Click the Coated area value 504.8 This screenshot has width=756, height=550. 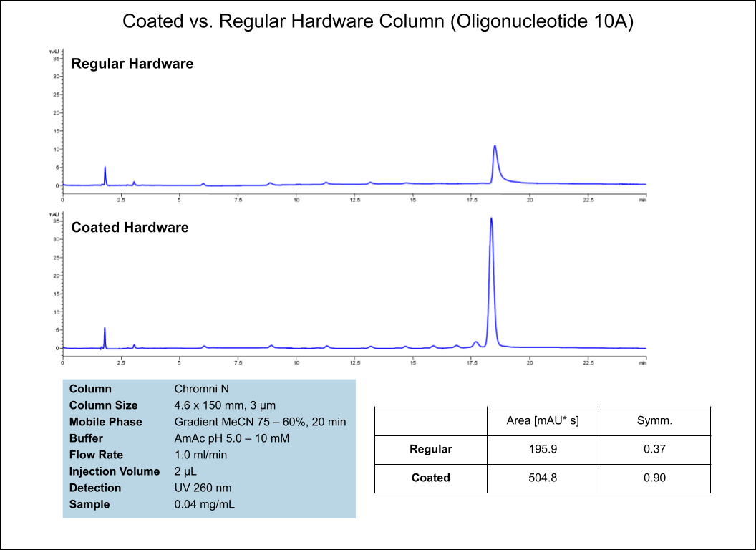click(542, 478)
